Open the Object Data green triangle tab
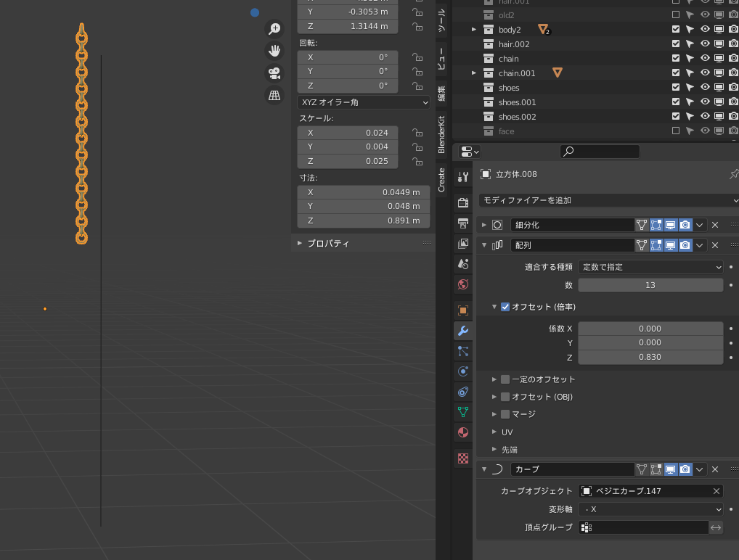The width and height of the screenshot is (739, 560). coord(463,412)
